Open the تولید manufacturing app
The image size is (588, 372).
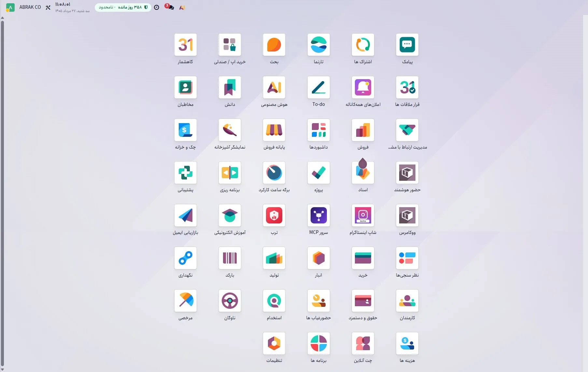(x=274, y=258)
